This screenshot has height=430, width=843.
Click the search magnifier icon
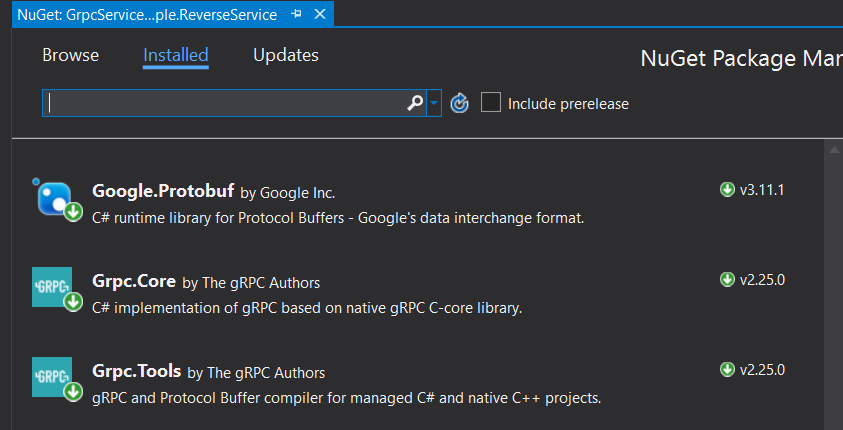tap(415, 103)
